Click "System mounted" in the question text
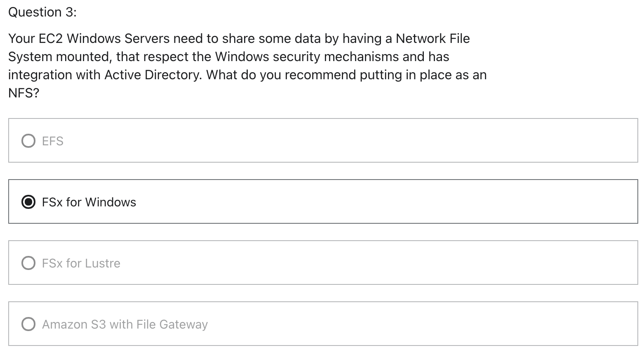The width and height of the screenshot is (644, 355). pos(59,57)
